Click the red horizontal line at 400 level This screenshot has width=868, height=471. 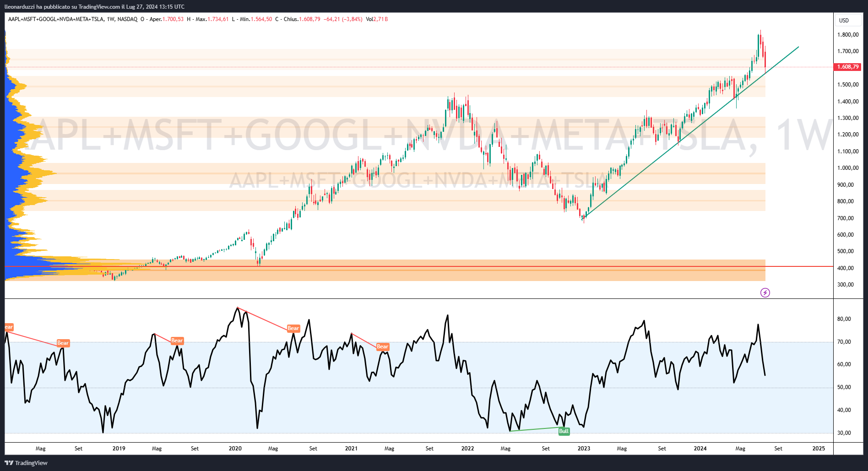[x=419, y=266]
